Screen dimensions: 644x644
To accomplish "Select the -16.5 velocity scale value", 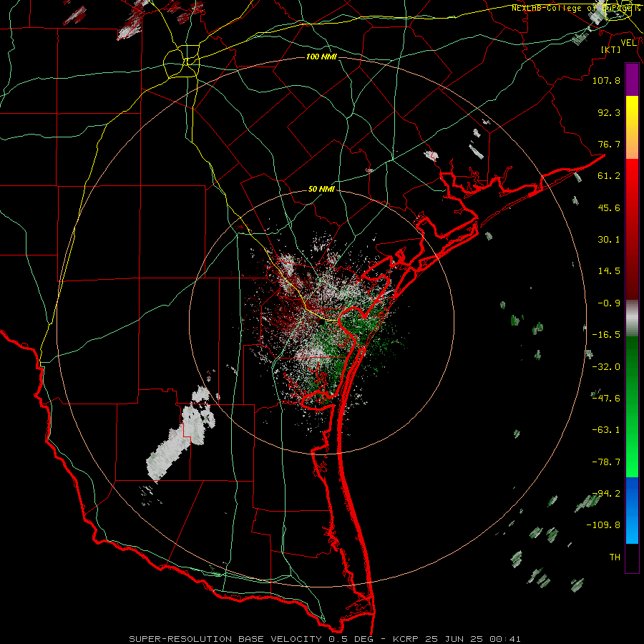I will [x=606, y=335].
